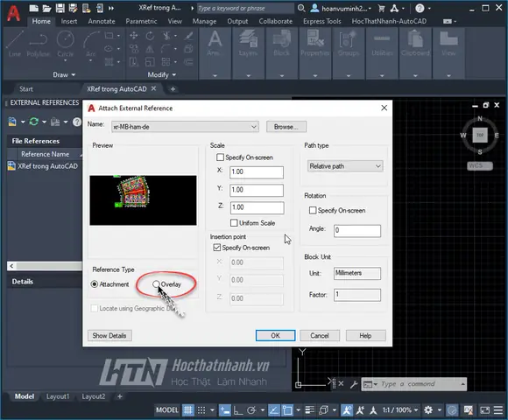Screen dimensions: 508x420
Task: Expand the Modify panel dropdown
Action: coord(162,74)
